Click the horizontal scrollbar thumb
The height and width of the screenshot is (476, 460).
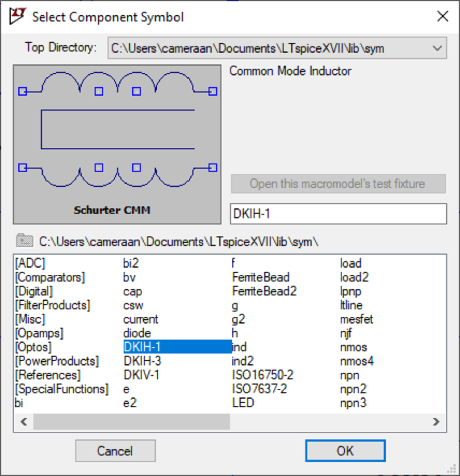pos(132,422)
